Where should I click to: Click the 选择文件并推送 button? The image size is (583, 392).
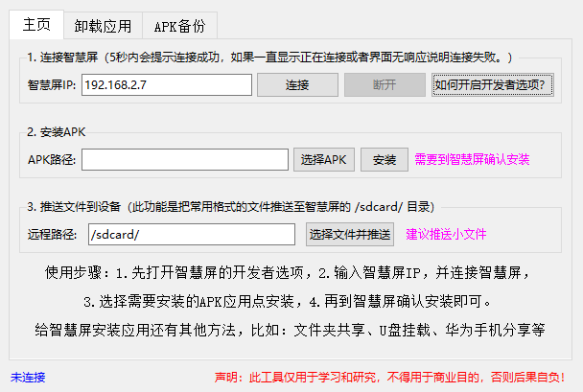(x=349, y=234)
